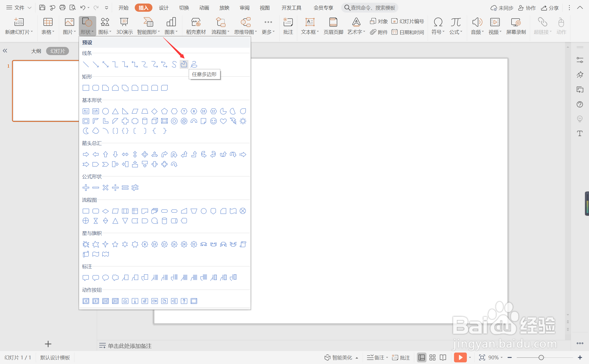The width and height of the screenshot is (589, 364).
Task: Select the freeform polygon shape (任意多边形)
Action: point(184,64)
